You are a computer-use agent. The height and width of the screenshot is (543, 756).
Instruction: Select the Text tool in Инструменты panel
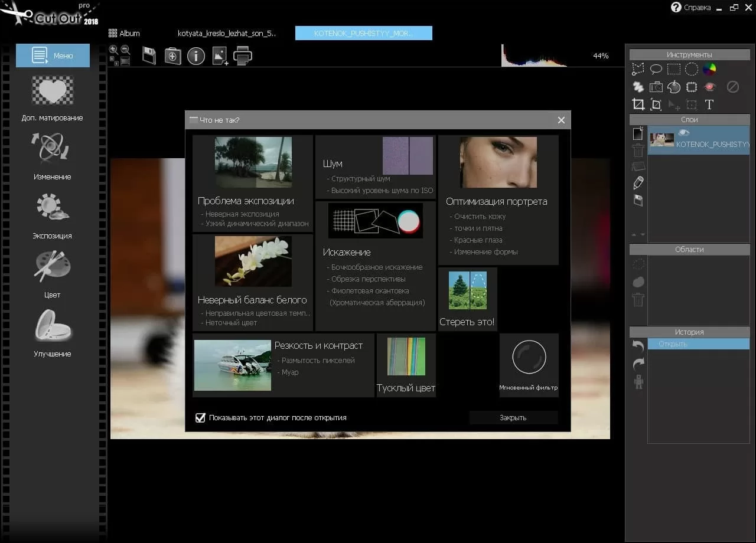click(x=709, y=104)
